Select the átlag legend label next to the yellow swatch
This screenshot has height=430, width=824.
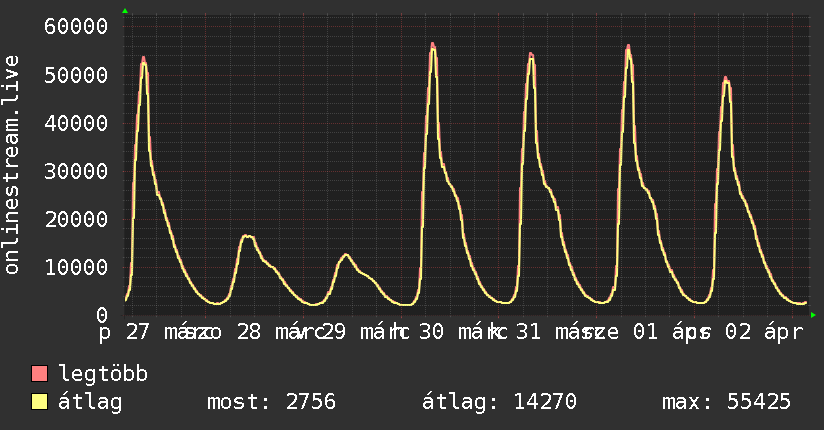pos(90,402)
